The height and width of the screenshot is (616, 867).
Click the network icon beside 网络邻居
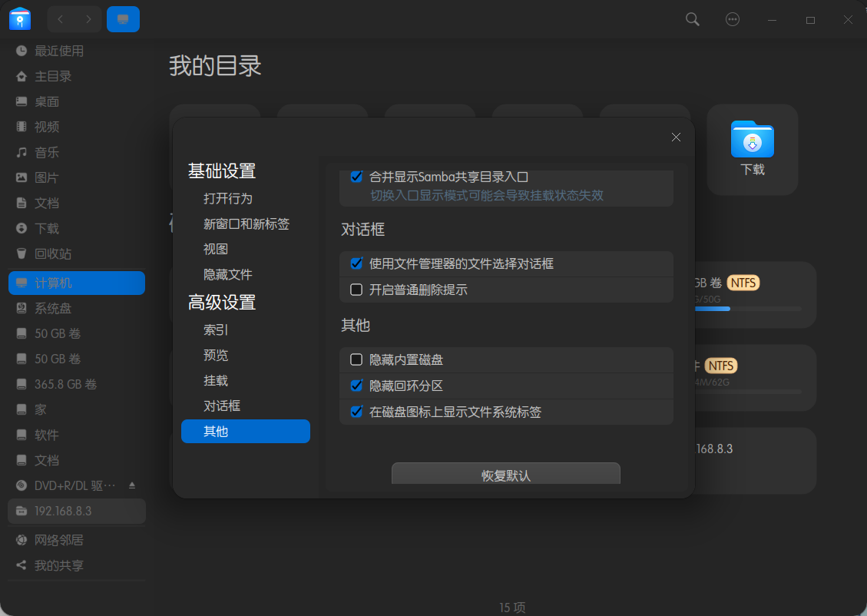(x=22, y=540)
